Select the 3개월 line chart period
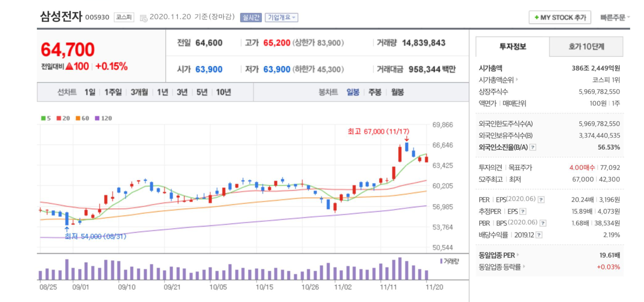Screen dimensions: 644x302 pyautogui.click(x=139, y=92)
